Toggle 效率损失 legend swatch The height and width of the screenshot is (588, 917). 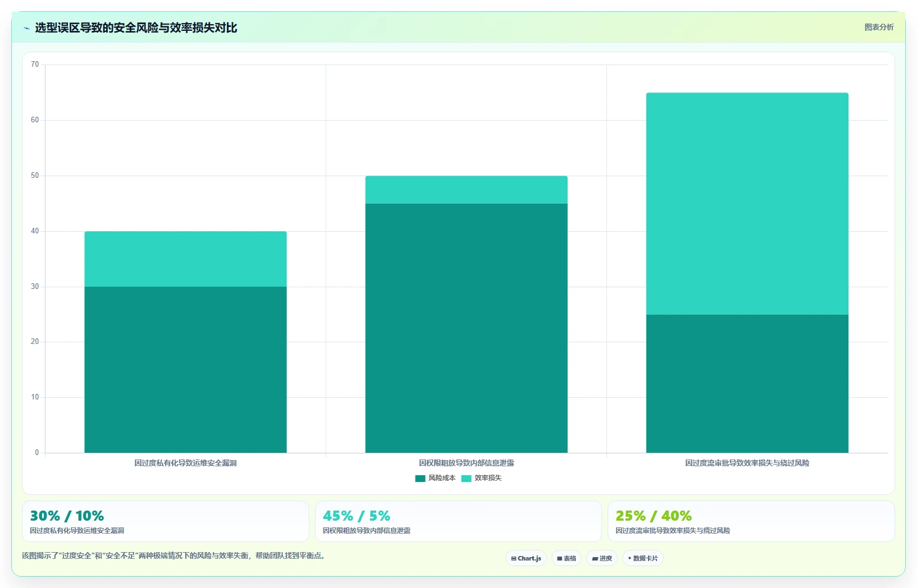pos(466,479)
